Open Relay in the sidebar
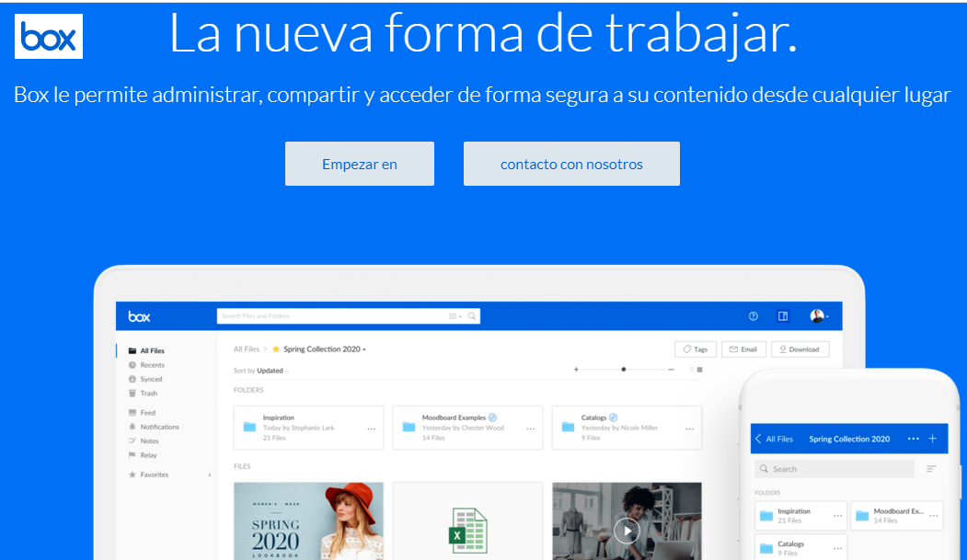This screenshot has width=967, height=560. 143,455
